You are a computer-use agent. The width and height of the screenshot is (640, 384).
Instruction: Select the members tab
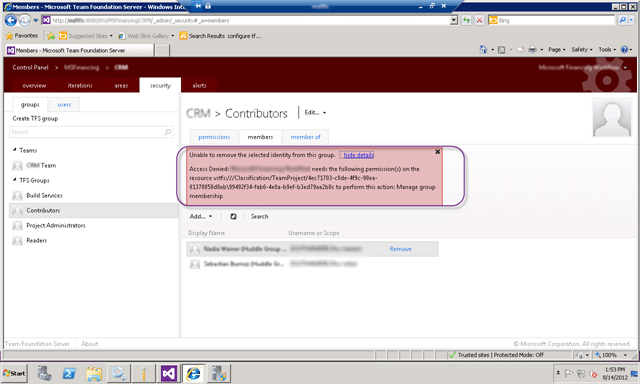point(260,137)
